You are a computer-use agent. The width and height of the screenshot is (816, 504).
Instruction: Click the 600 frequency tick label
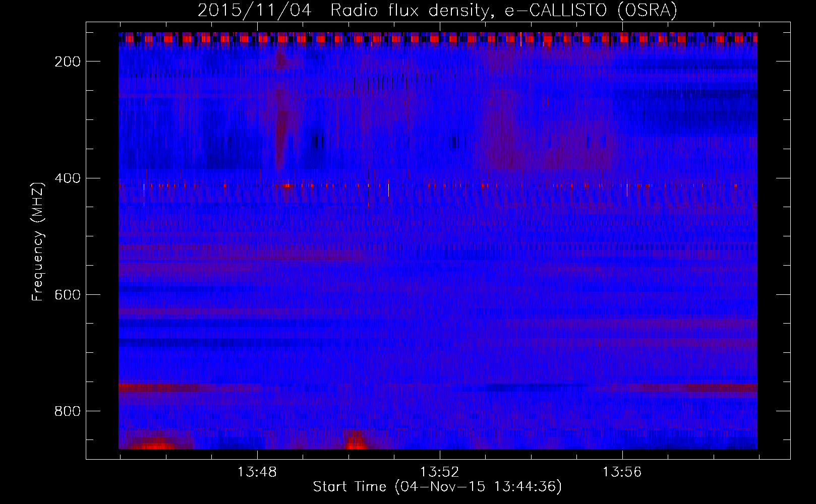68,294
